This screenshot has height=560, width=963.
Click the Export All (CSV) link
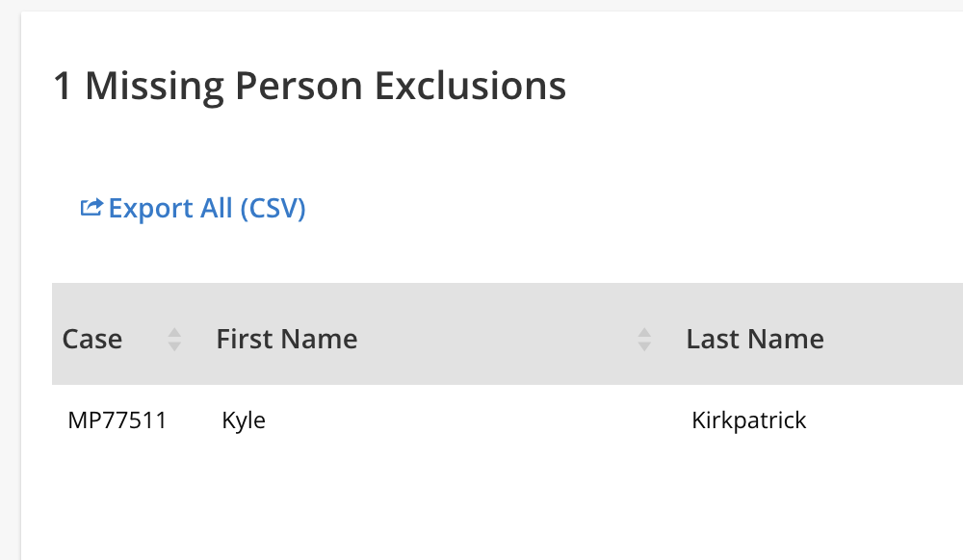[x=206, y=208]
